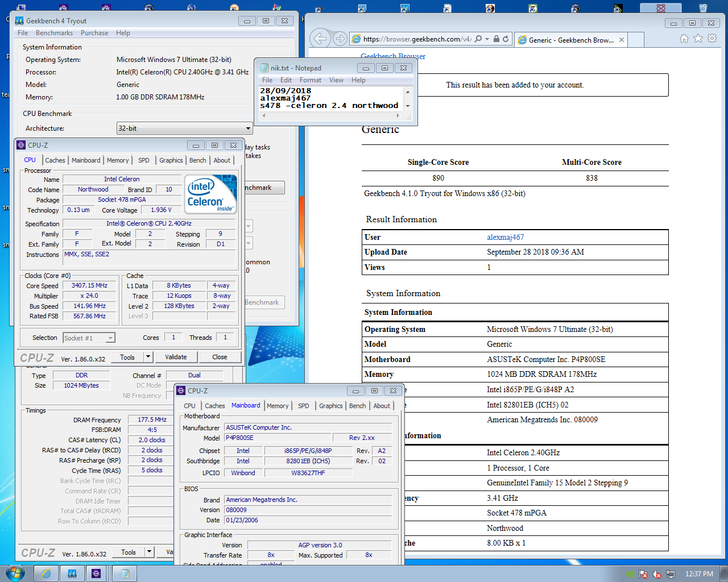This screenshot has width=728, height=582.
Task: Switch to Bench tab in Mainboard CPU-Z window
Action: (358, 406)
